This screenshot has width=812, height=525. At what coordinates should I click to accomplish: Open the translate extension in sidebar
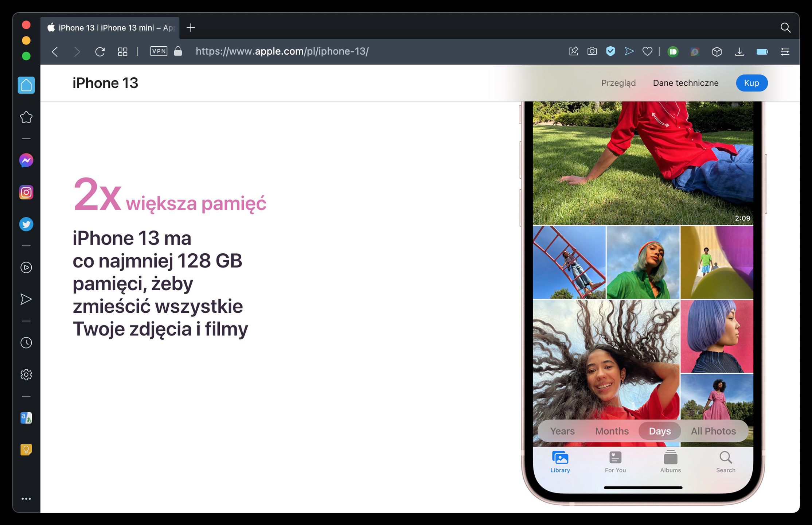pos(26,418)
